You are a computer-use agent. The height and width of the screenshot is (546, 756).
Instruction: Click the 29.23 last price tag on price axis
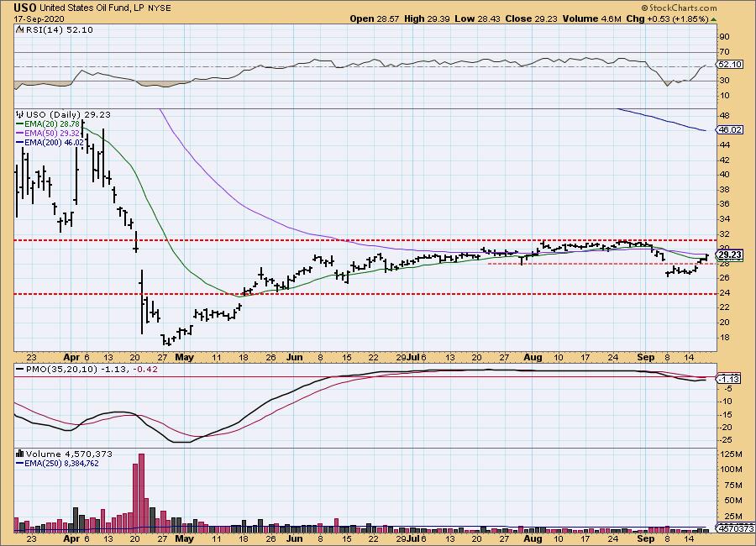coord(730,255)
